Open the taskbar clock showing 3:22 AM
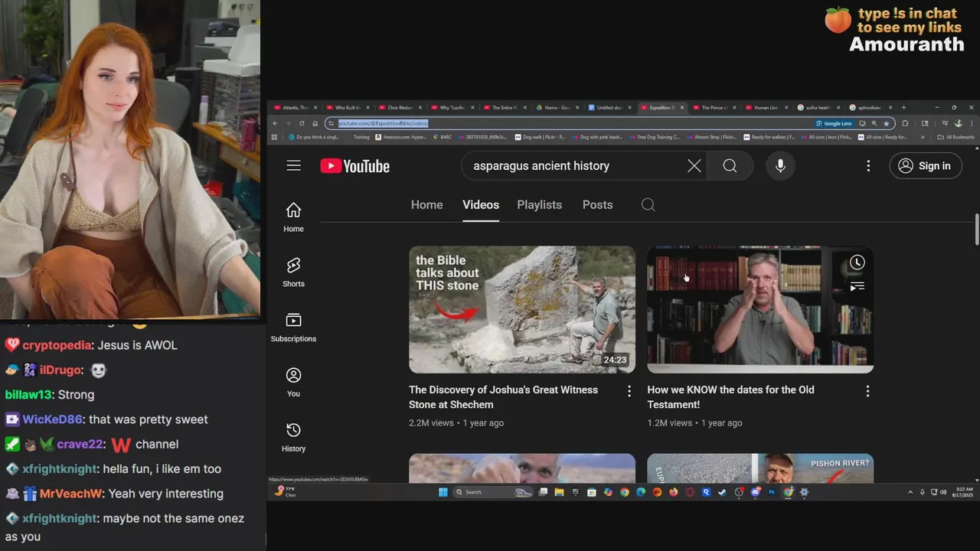The image size is (980, 551). click(x=962, y=492)
